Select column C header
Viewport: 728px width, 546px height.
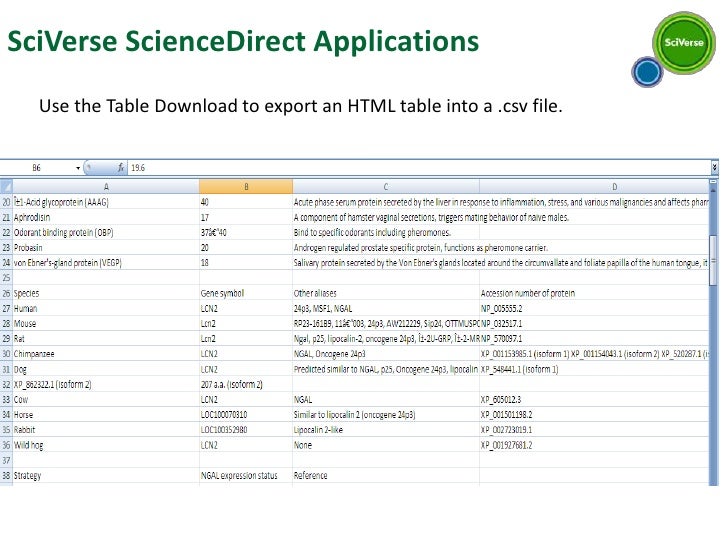[386, 187]
